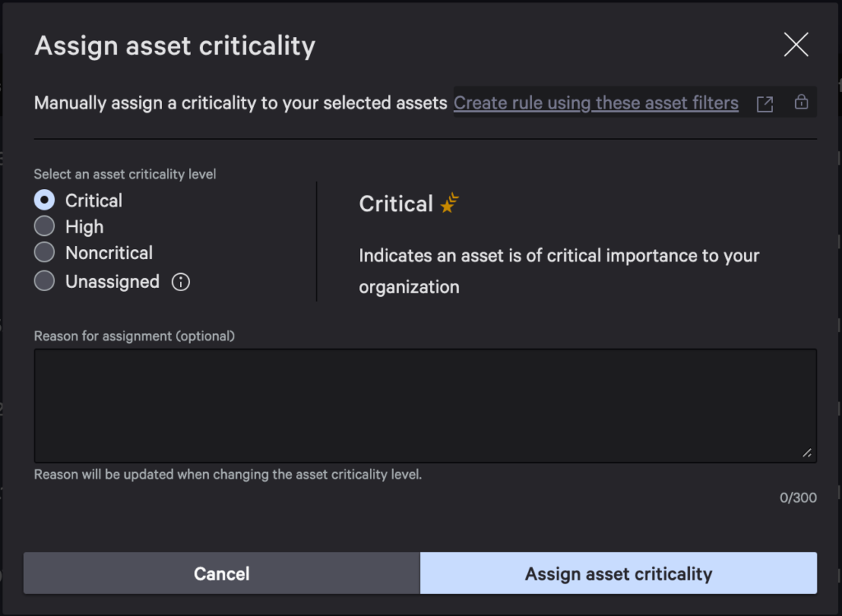Close the Assign asset criticality dialog
This screenshot has width=842, height=616.
(x=795, y=45)
